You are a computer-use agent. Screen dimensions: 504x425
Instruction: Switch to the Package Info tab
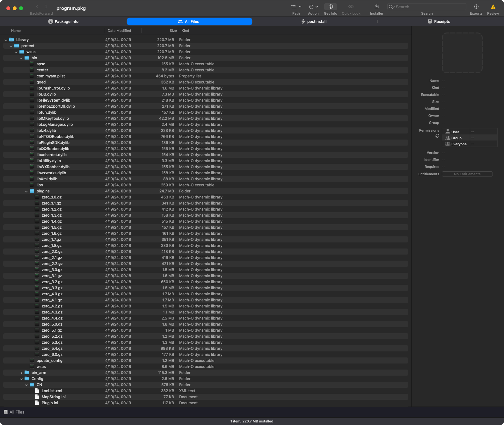(63, 22)
